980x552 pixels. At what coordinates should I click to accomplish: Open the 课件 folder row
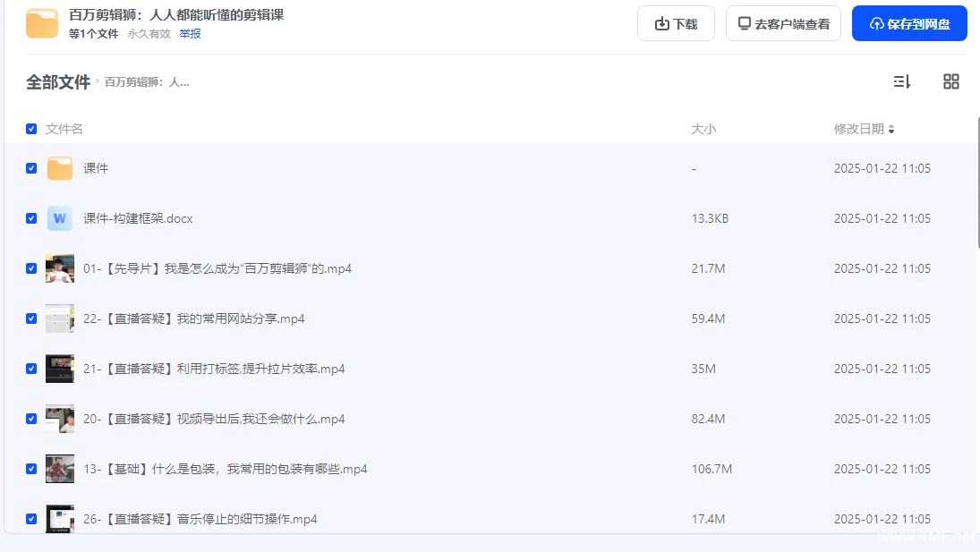pyautogui.click(x=96, y=167)
